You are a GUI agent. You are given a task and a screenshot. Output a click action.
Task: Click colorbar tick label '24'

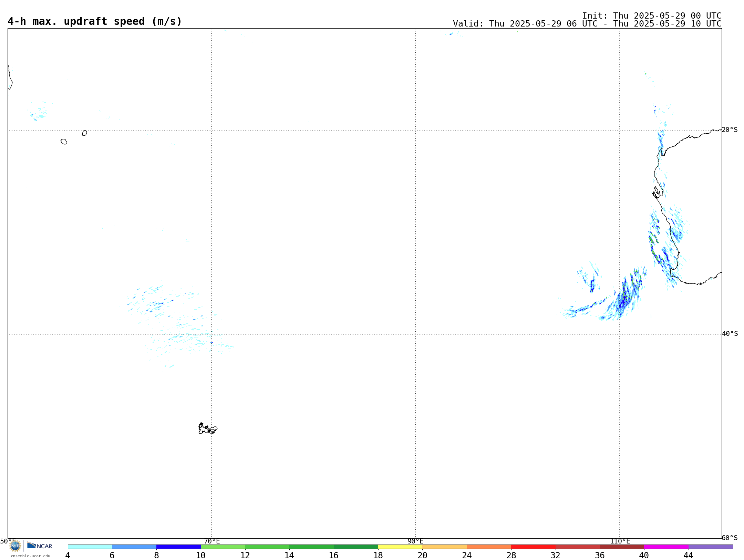[467, 555]
